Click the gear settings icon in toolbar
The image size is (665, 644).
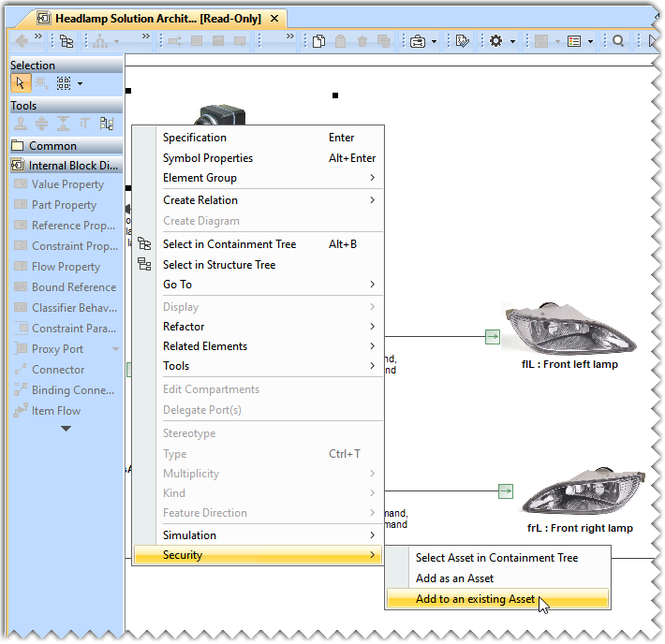[x=495, y=41]
